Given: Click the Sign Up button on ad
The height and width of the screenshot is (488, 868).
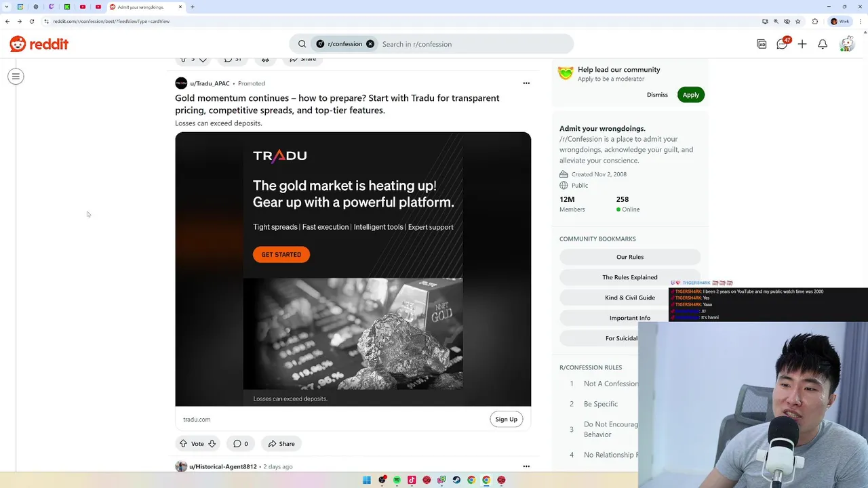Looking at the screenshot, I should pos(506,419).
